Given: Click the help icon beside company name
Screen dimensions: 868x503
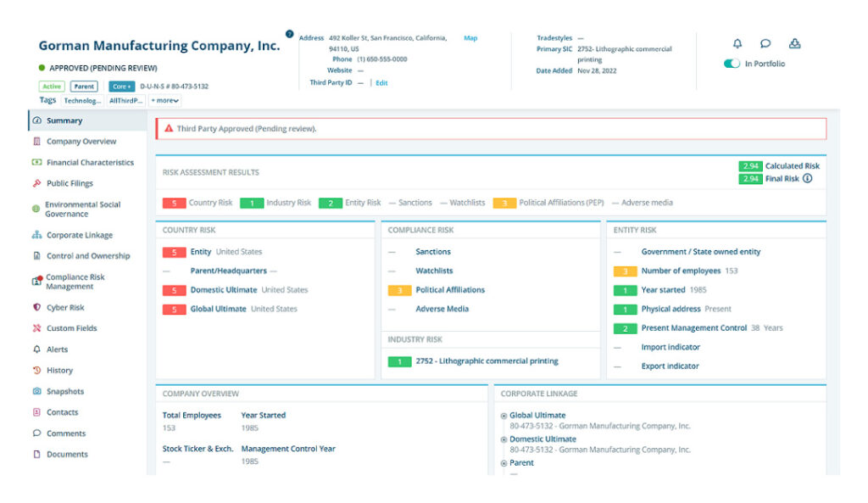Looking at the screenshot, I should [x=290, y=34].
